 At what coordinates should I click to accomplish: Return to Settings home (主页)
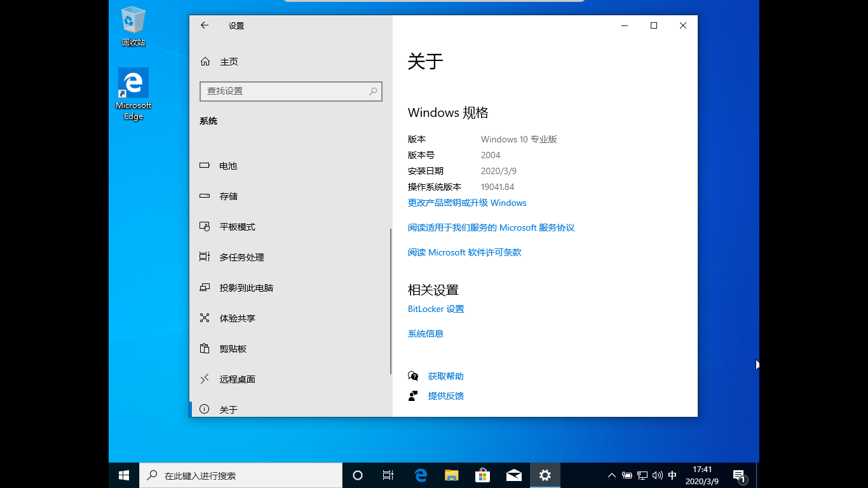(x=229, y=61)
